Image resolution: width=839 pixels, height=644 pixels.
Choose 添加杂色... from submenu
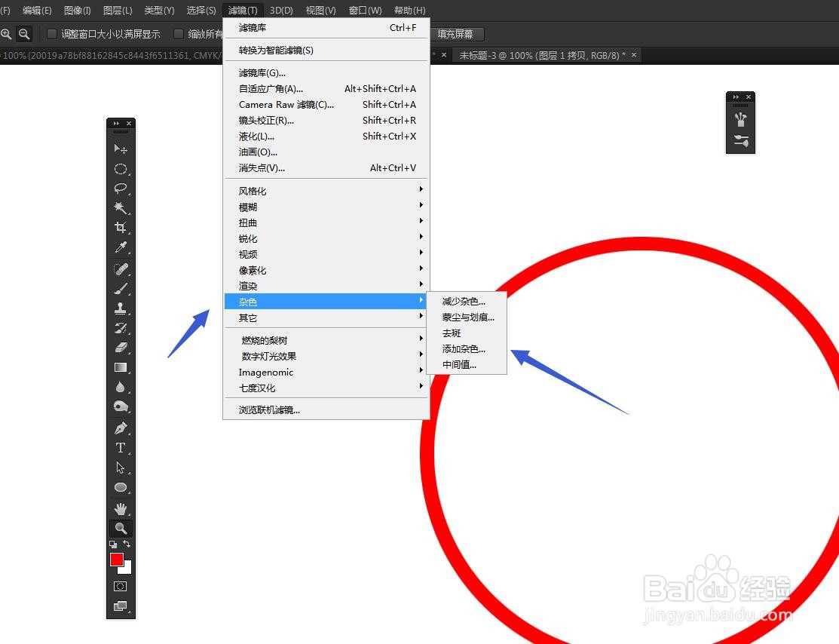tap(466, 349)
